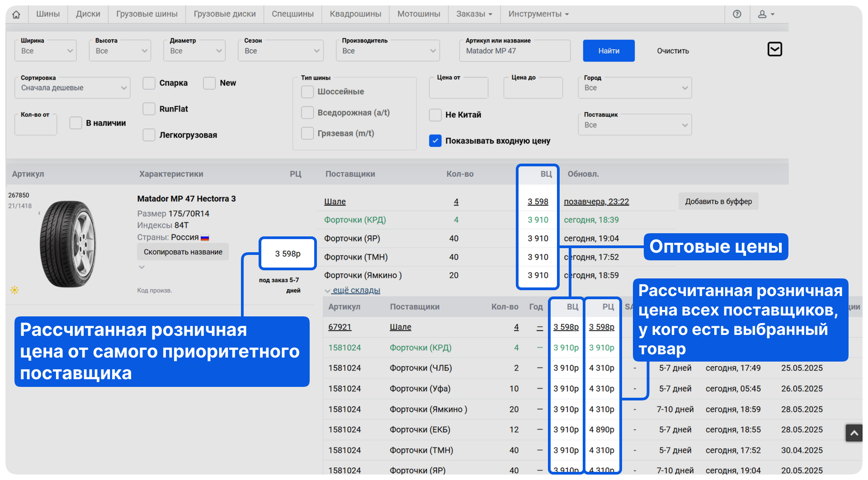Enable the RunFlat filter
868x480 pixels.
coord(149,109)
